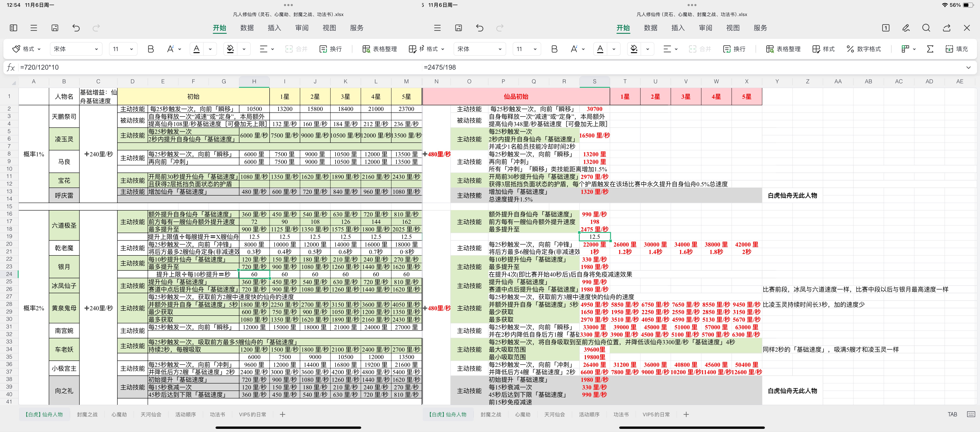Open font size 11 dropdown in right window
980x432 pixels.
point(527,49)
